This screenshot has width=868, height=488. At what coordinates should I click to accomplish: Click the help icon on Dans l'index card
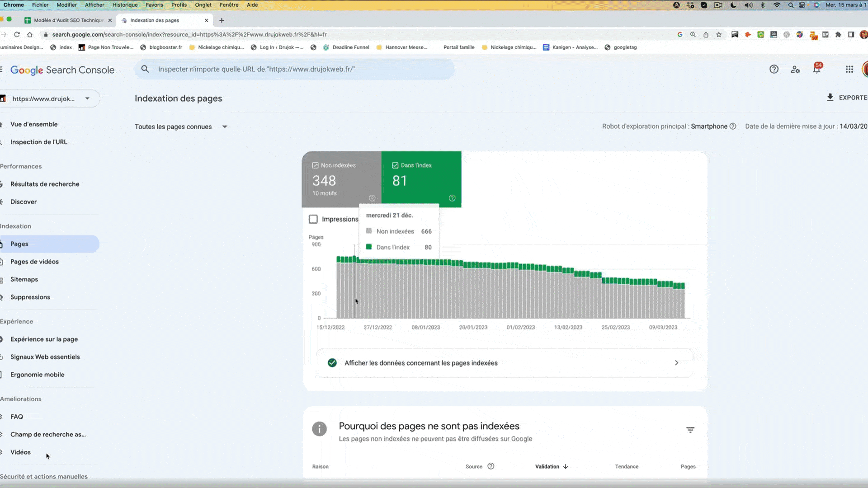(452, 198)
